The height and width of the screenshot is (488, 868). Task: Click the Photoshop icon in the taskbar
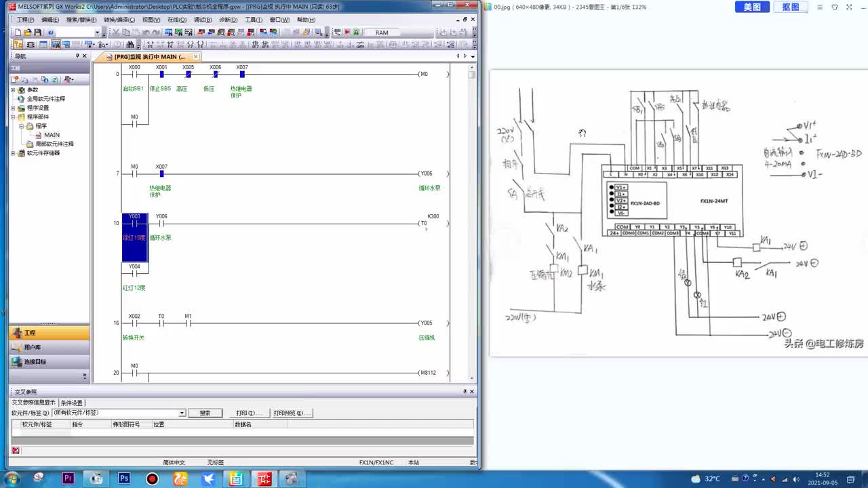point(123,479)
